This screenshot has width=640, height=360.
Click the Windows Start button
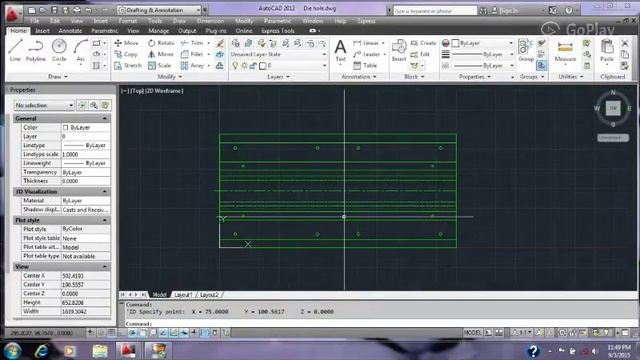click(x=12, y=351)
